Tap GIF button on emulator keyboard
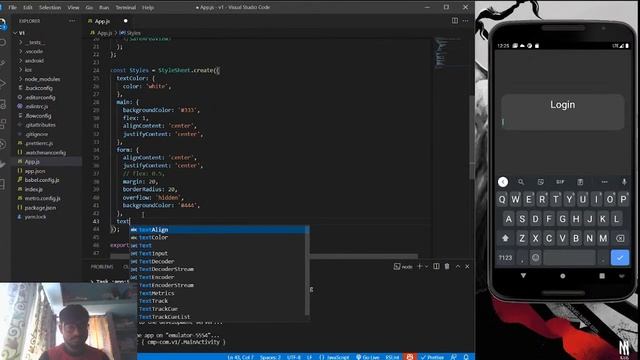This screenshot has height=360, width=640. (560, 182)
